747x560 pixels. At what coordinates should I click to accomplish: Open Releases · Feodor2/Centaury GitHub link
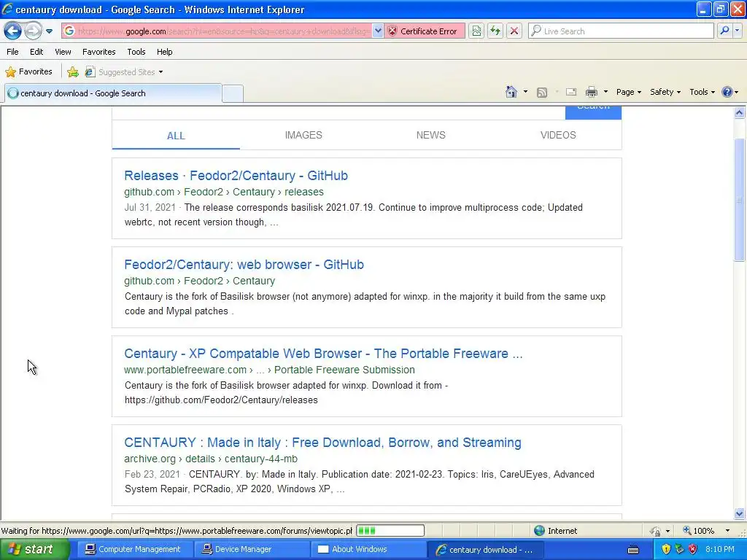[x=236, y=176]
